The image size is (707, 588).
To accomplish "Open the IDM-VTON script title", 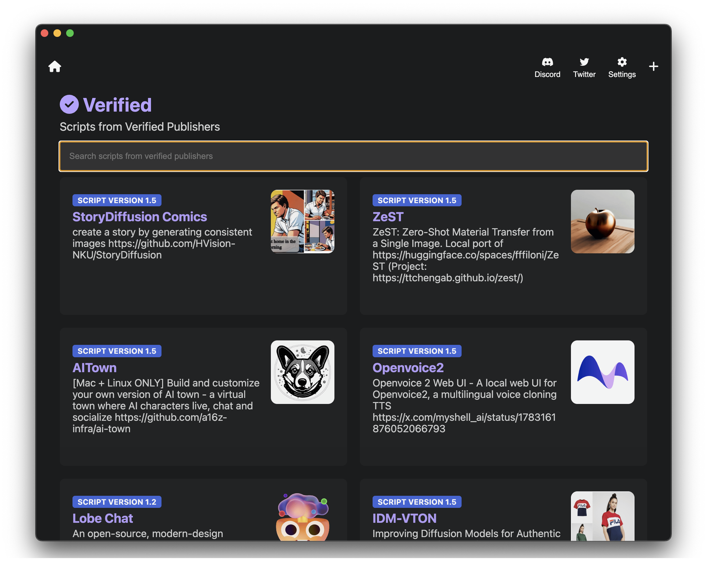I will pos(404,518).
